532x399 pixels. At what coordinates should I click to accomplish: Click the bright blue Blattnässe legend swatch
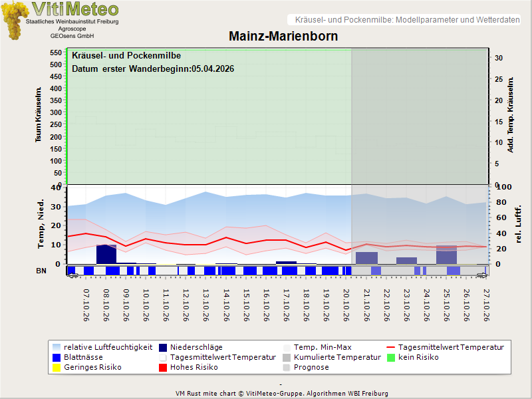(x=57, y=357)
